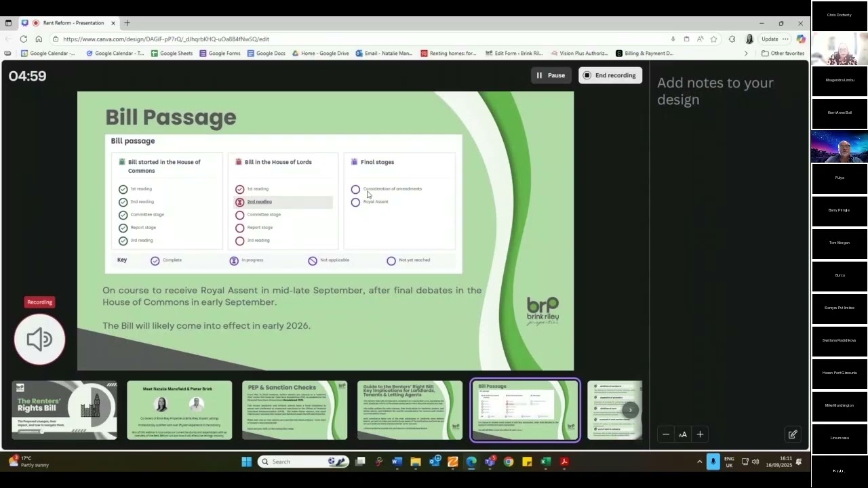This screenshot has width=868, height=488.
Task: Switch to Microsoft Edge on taskbar
Action: click(471, 462)
